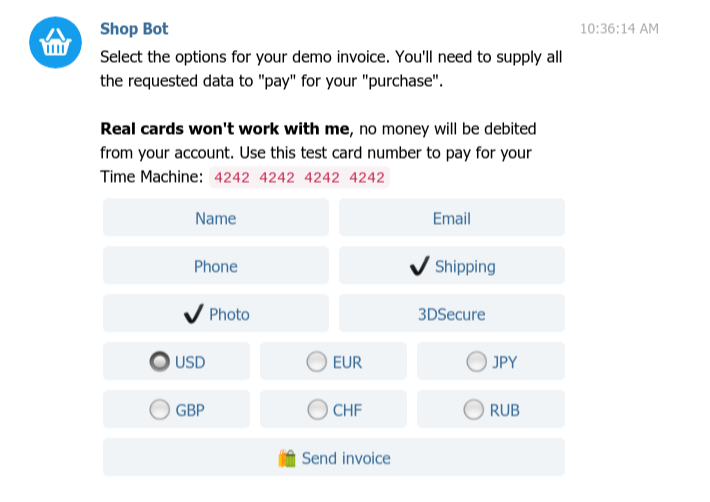Choose the RUB currency option
This screenshot has height=502, width=710.
474,409
